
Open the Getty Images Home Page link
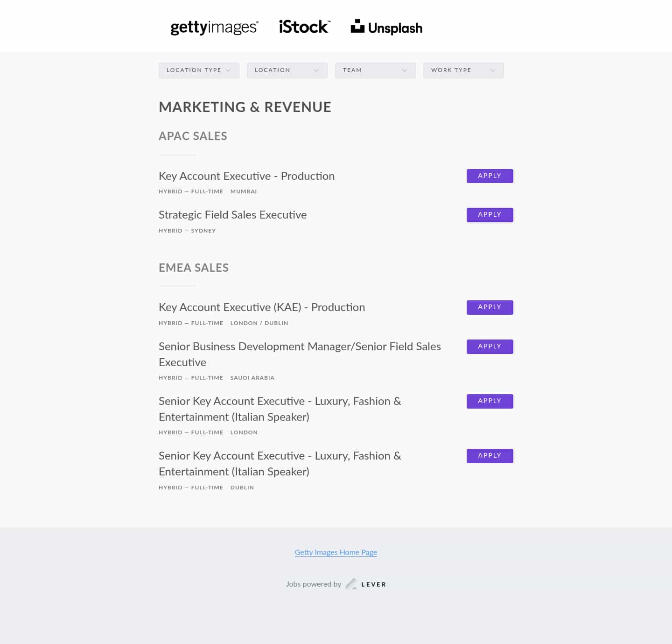coord(336,552)
